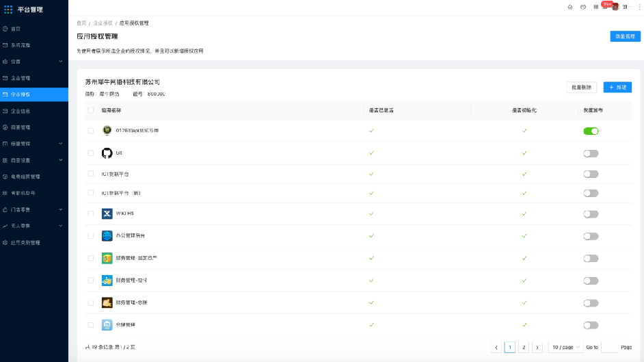
Task: Click the Git octocat app icon
Action: [x=107, y=153]
